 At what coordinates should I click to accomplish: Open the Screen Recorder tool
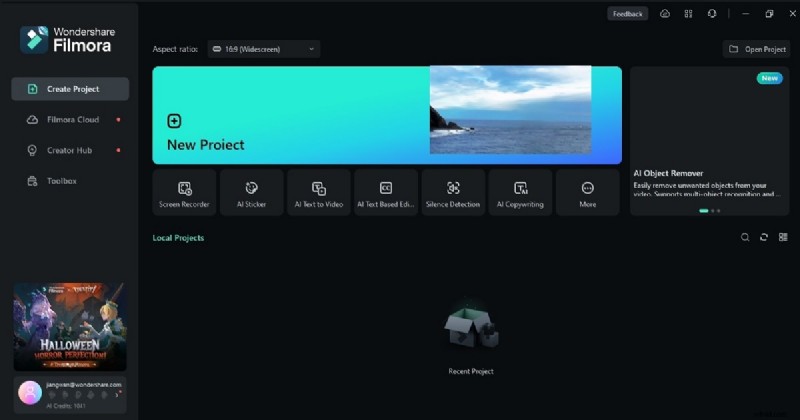184,192
